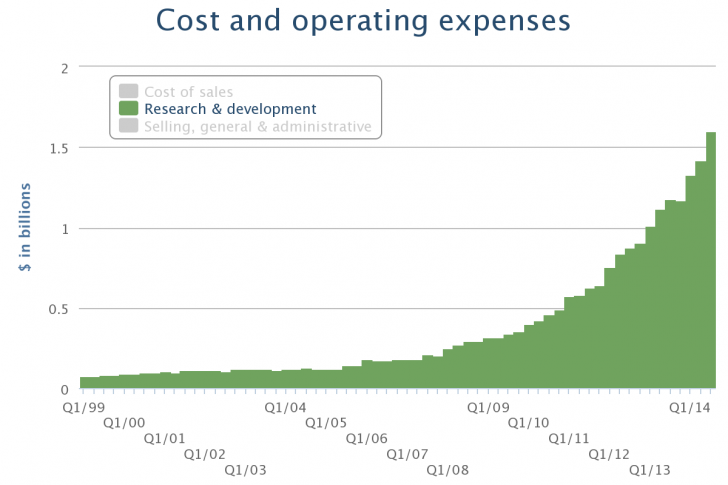Click the x-axis label Q1/01

tap(164, 439)
